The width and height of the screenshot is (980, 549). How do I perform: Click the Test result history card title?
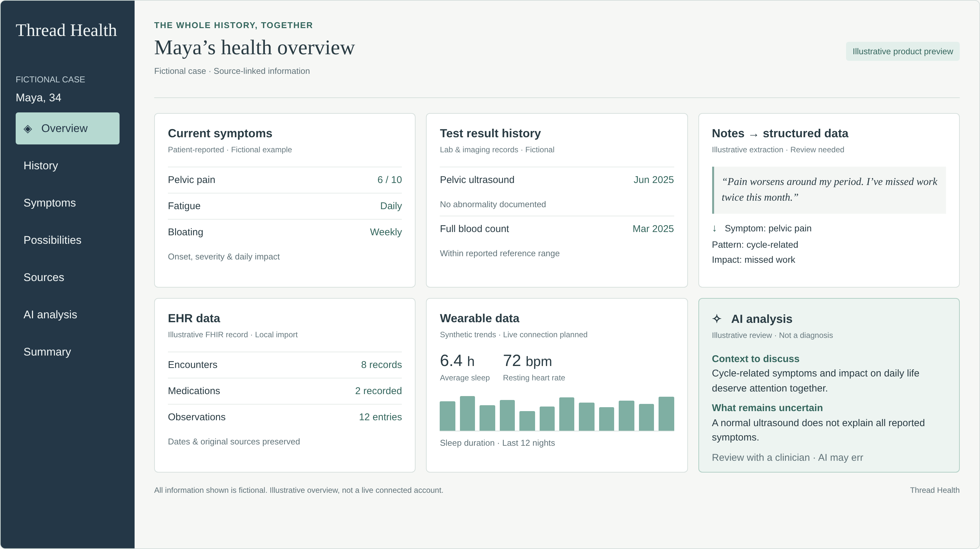pos(490,134)
